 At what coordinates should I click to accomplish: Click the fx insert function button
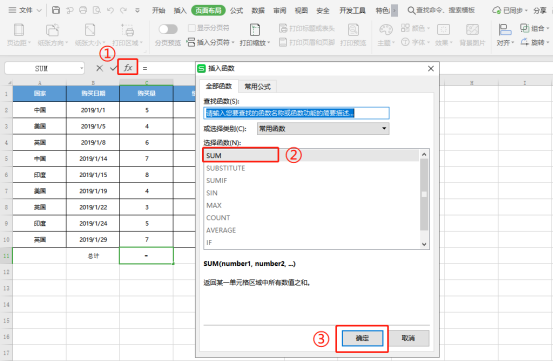128,67
